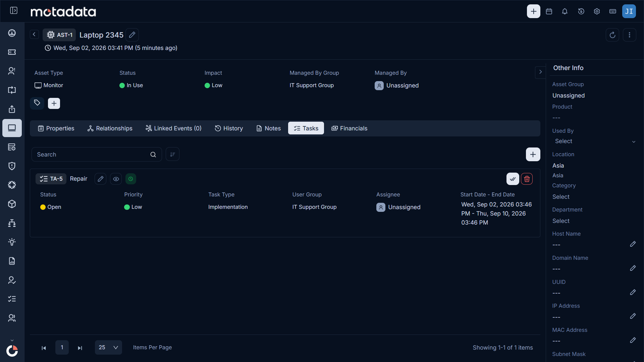
Task: Open the dashboard icon in sidebar
Action: 12,33
